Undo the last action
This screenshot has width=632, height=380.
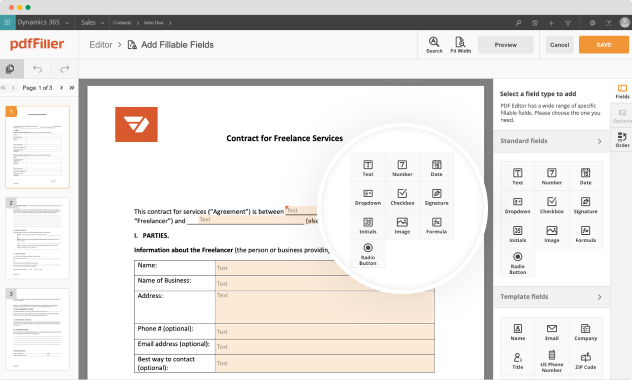[x=37, y=69]
